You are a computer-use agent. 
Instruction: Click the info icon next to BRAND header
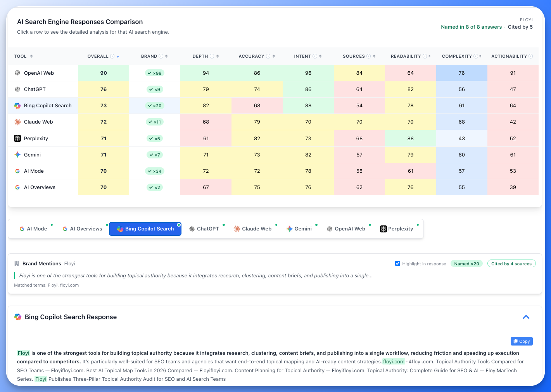161,56
